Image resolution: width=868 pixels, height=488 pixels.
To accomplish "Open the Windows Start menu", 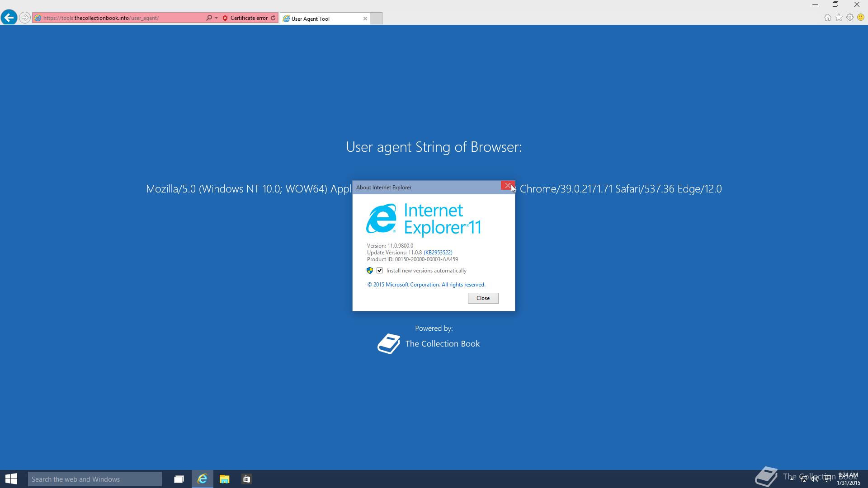I will [x=11, y=479].
